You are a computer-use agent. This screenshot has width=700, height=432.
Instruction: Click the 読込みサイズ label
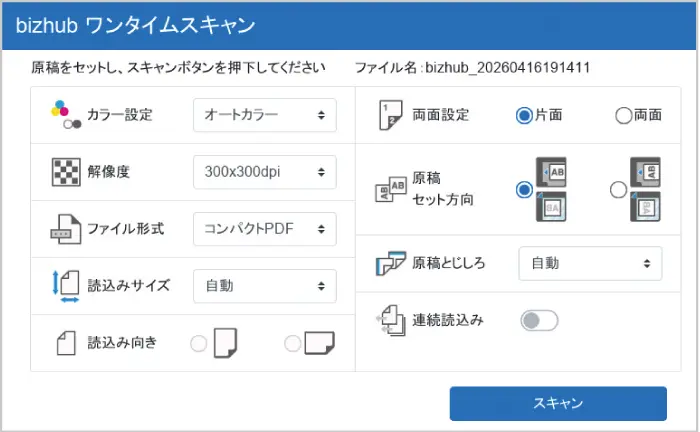[129, 286]
